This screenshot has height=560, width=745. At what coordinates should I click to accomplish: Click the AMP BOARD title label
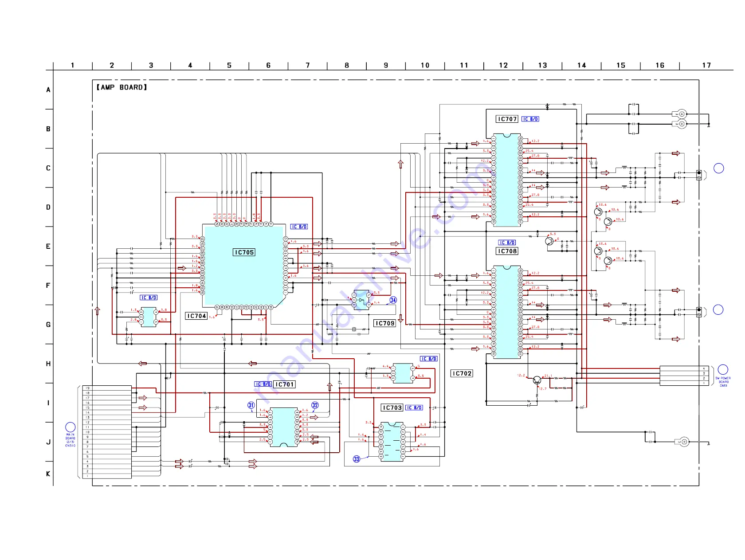coord(122,87)
